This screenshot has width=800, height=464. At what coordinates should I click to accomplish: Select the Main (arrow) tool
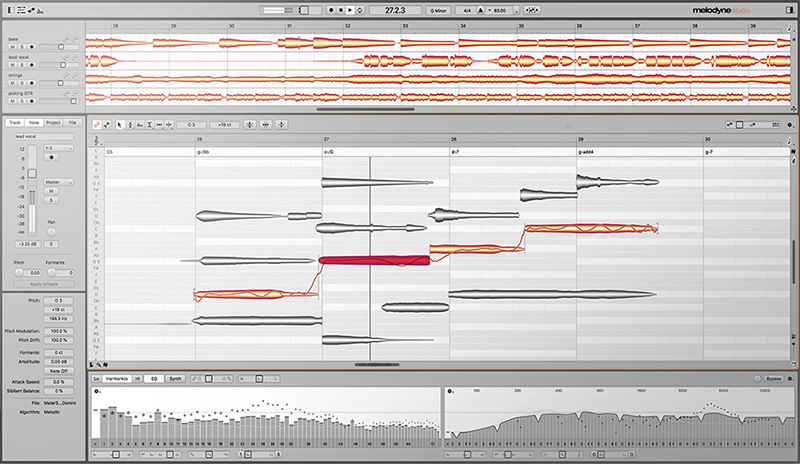click(x=119, y=124)
